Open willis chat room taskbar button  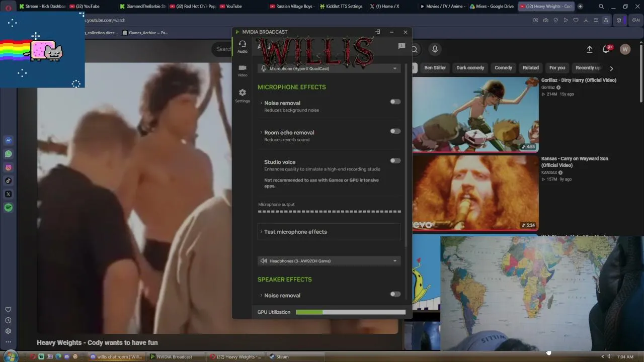click(x=116, y=357)
